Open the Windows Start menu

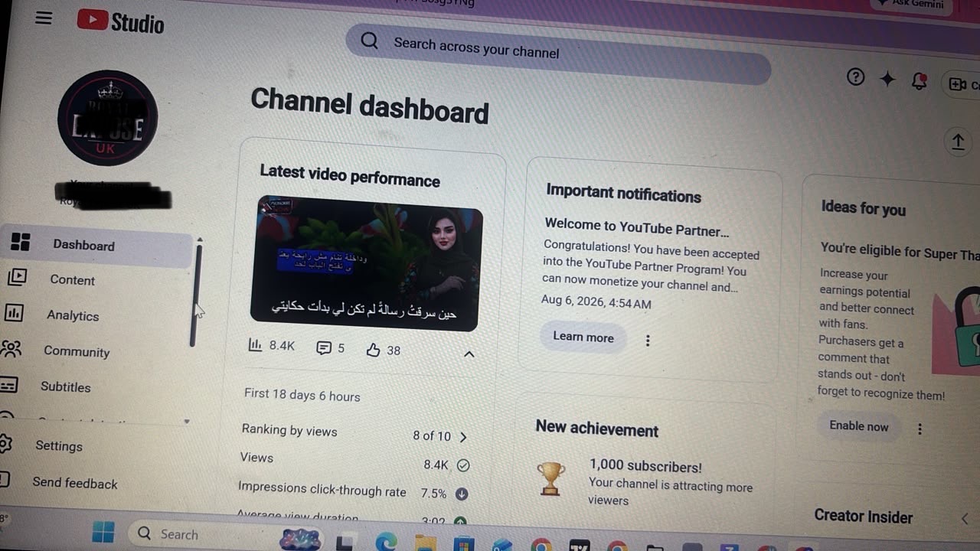pos(103,531)
